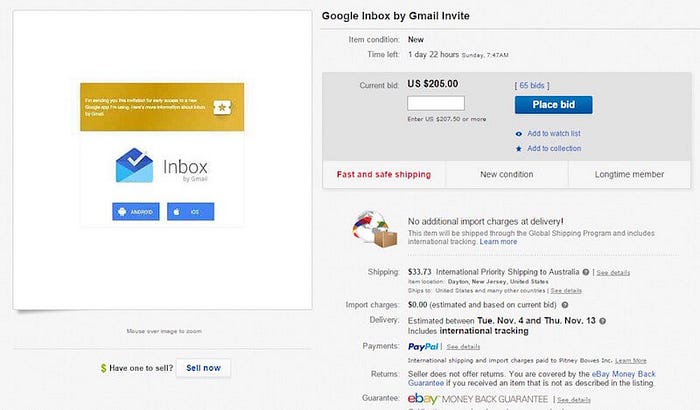Click the Sell now button
The image size is (700, 410).
pos(203,368)
